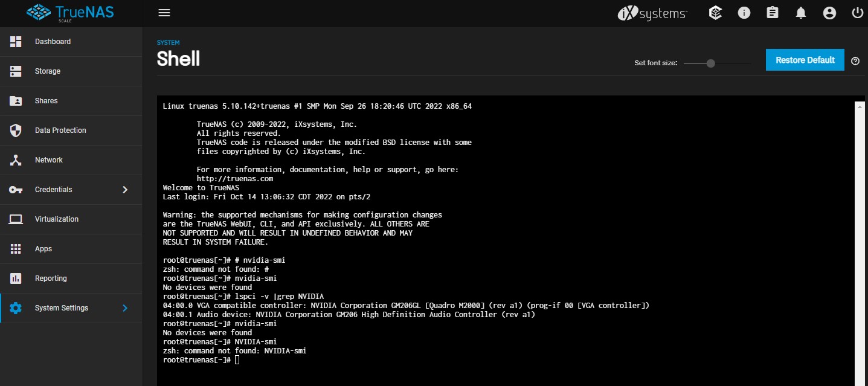Image resolution: width=868 pixels, height=386 pixels.
Task: Open the Alerts bell icon
Action: (801, 13)
